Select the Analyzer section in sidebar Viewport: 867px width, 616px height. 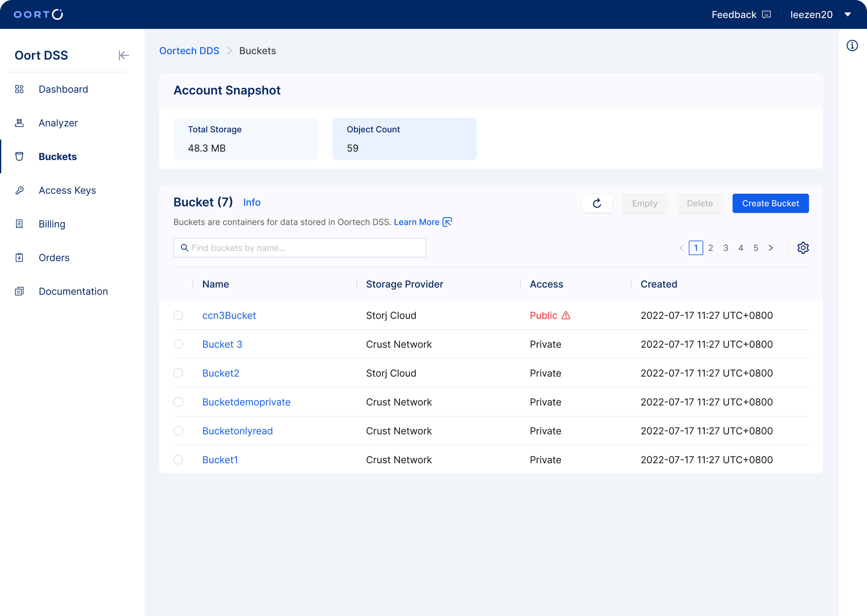point(58,122)
